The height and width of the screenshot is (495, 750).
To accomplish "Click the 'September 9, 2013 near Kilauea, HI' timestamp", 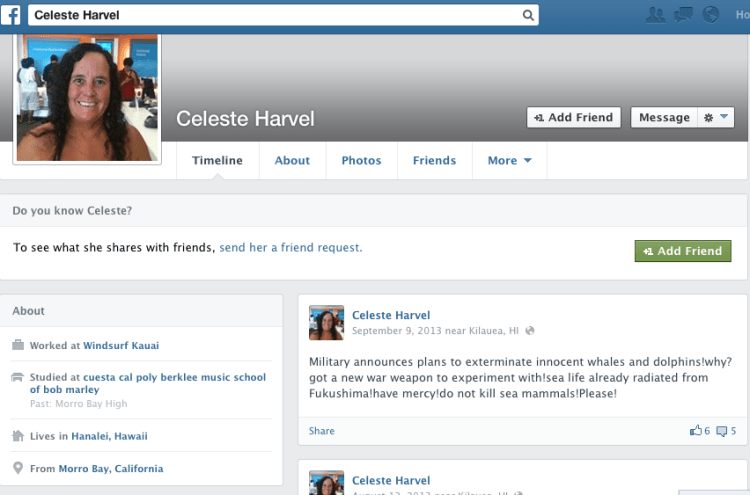I will 435,330.
